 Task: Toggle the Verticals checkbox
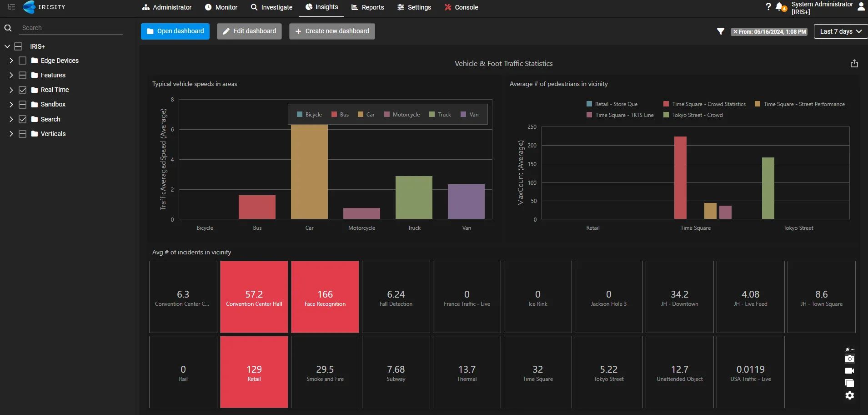22,134
